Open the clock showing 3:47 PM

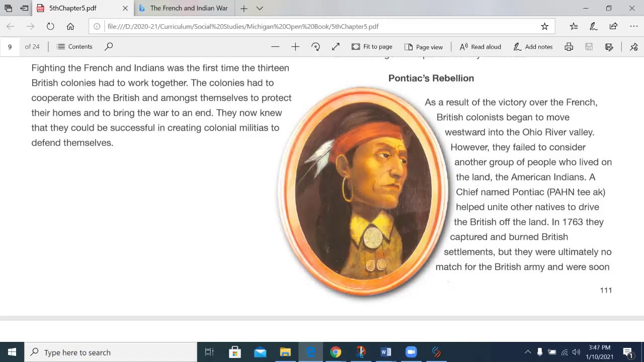(x=599, y=352)
